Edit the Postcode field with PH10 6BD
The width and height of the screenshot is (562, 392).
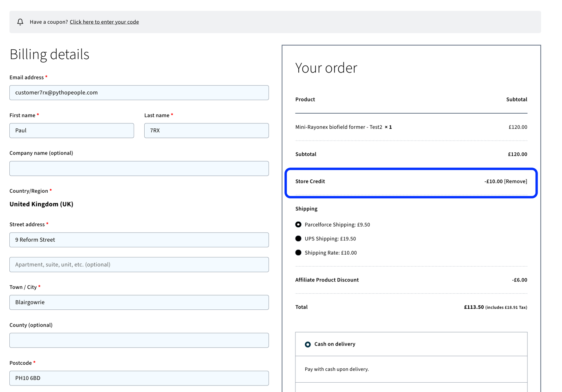pos(139,378)
